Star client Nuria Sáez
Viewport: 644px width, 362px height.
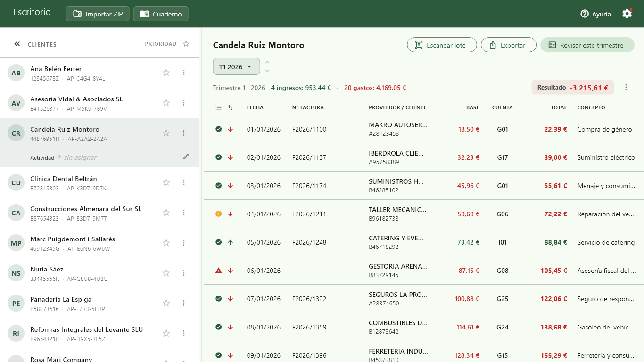tap(166, 273)
